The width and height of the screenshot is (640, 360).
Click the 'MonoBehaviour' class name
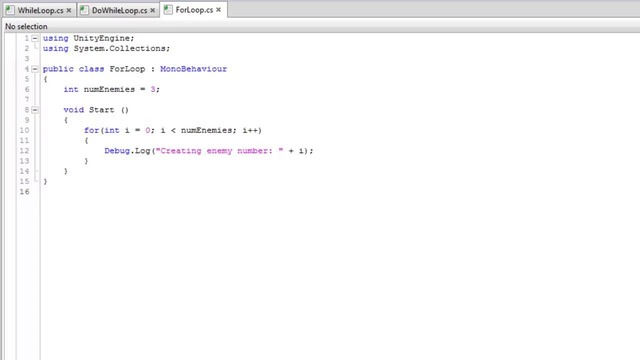point(193,69)
